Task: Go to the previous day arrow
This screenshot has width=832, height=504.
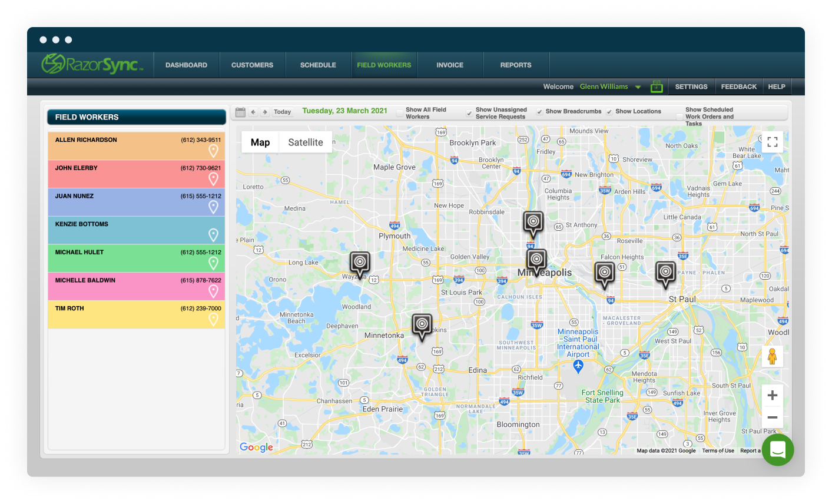Action: point(253,112)
